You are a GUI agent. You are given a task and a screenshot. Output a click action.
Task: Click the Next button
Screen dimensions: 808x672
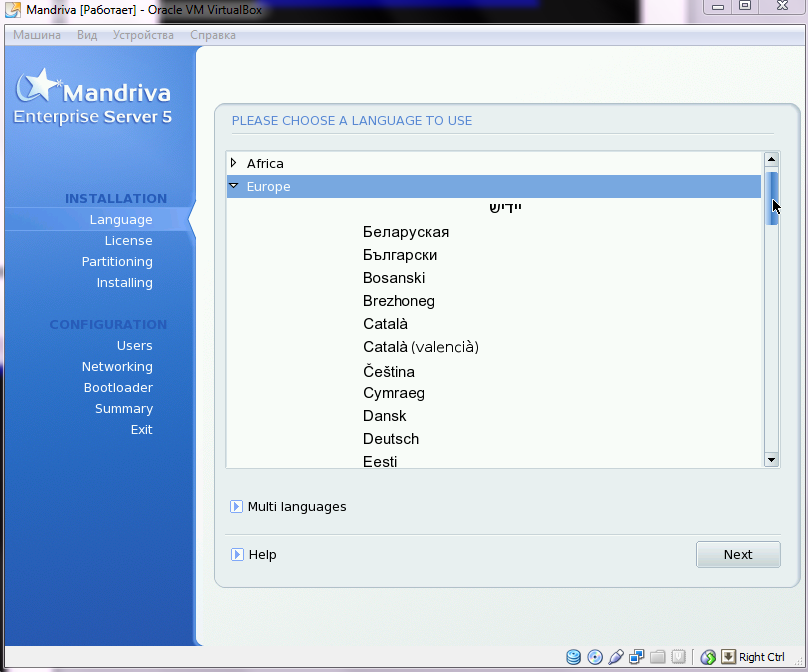[738, 555]
